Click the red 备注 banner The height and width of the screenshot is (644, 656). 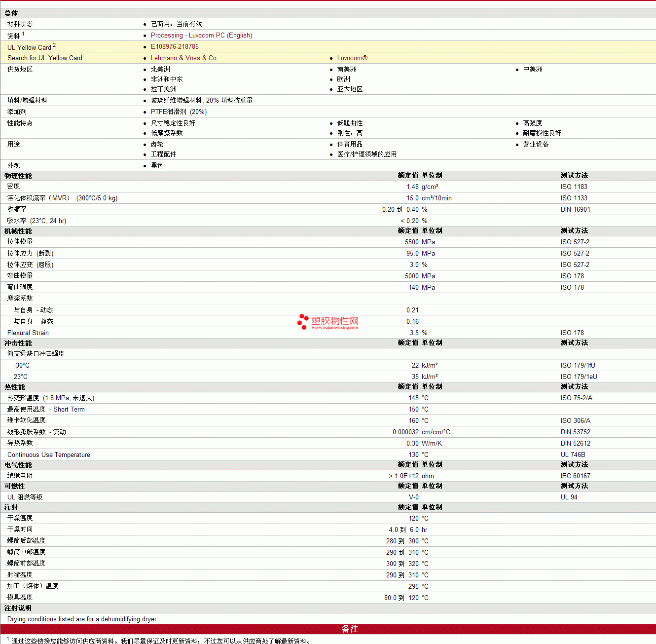coord(328,629)
